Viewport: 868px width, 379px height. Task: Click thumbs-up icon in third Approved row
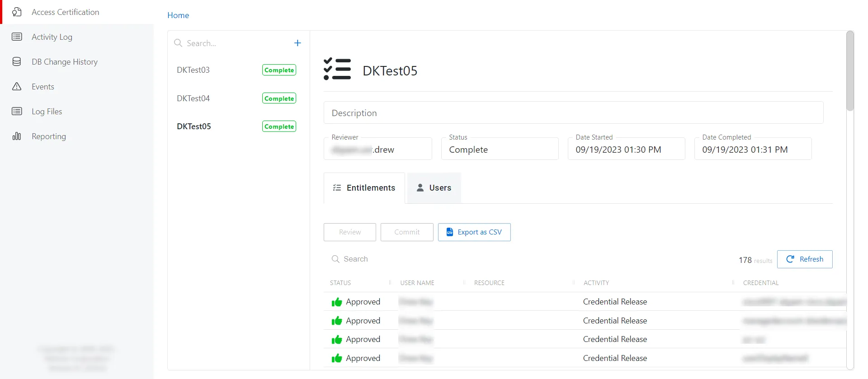pyautogui.click(x=337, y=339)
